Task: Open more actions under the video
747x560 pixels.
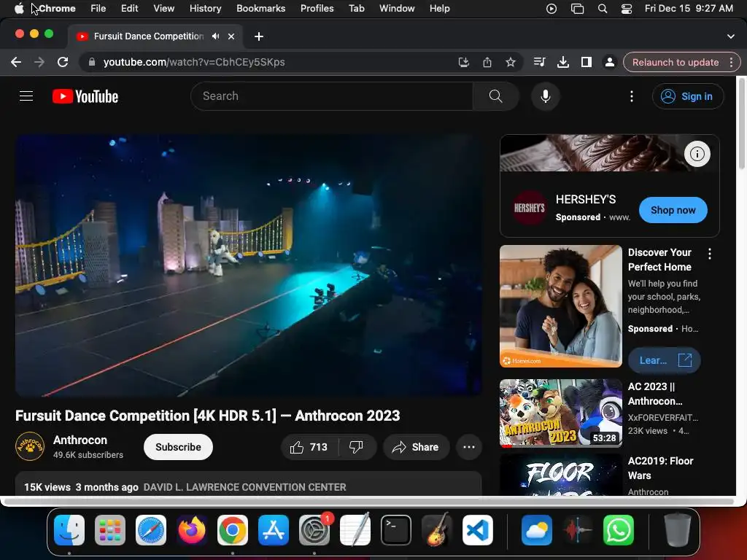Action: [x=469, y=447]
